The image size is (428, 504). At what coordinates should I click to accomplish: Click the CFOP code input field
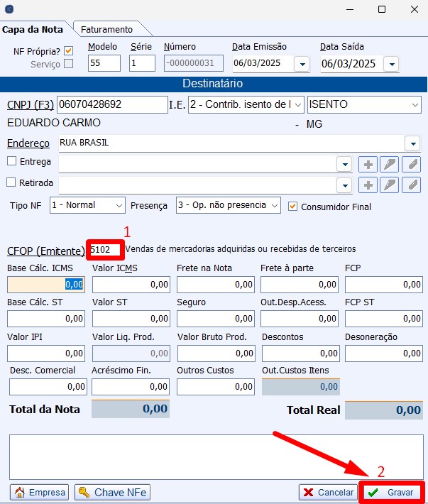point(105,250)
